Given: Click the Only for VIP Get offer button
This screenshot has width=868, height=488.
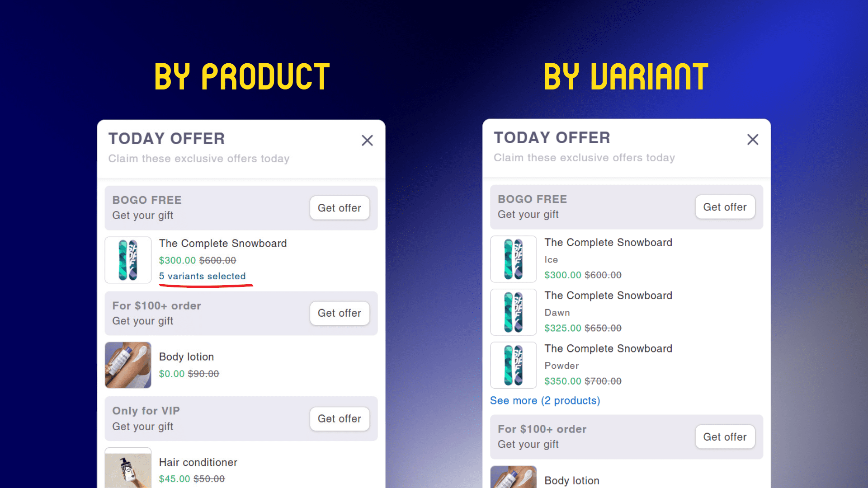Looking at the screenshot, I should click(339, 418).
